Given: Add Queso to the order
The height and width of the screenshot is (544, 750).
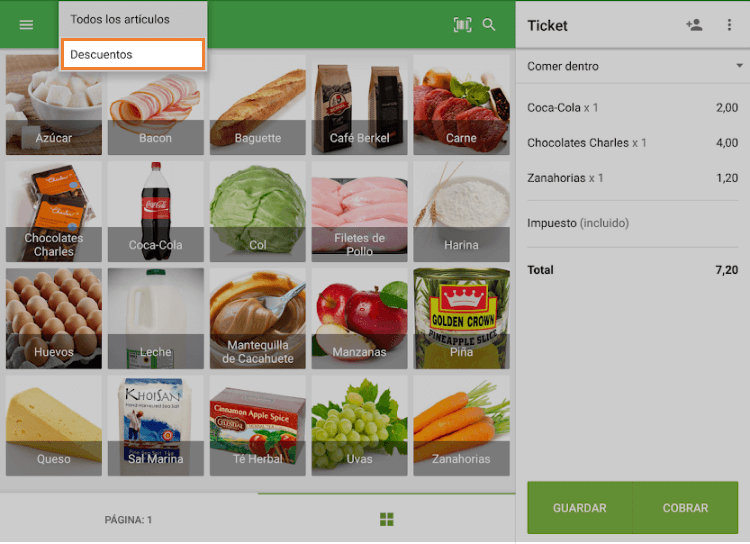Looking at the screenshot, I should [x=54, y=425].
